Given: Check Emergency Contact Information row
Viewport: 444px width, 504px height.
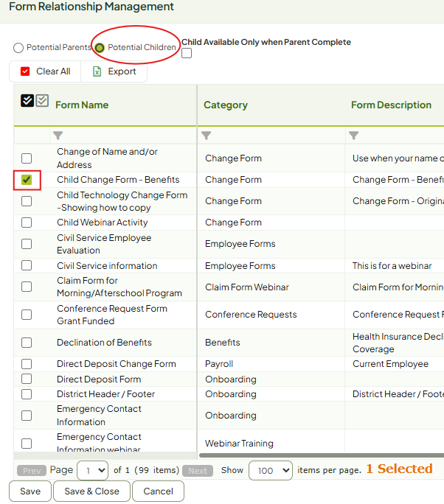Looking at the screenshot, I should (27, 416).
